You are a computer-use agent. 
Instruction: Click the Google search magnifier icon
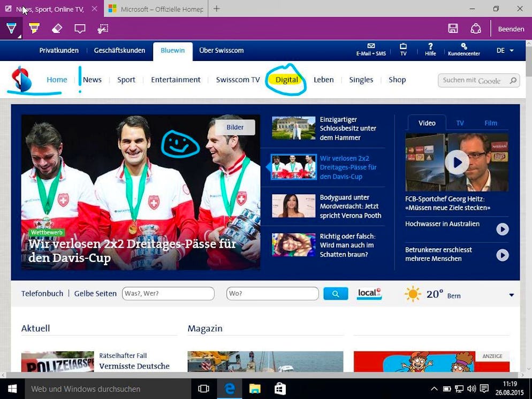513,80
